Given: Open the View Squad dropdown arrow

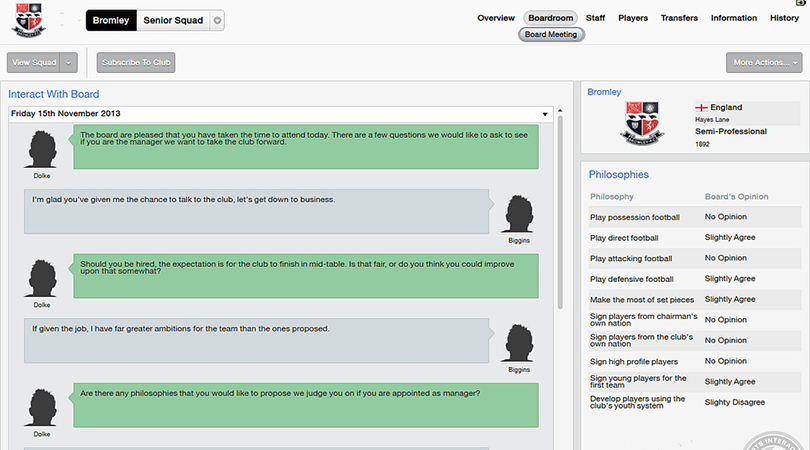Looking at the screenshot, I should pos(68,62).
